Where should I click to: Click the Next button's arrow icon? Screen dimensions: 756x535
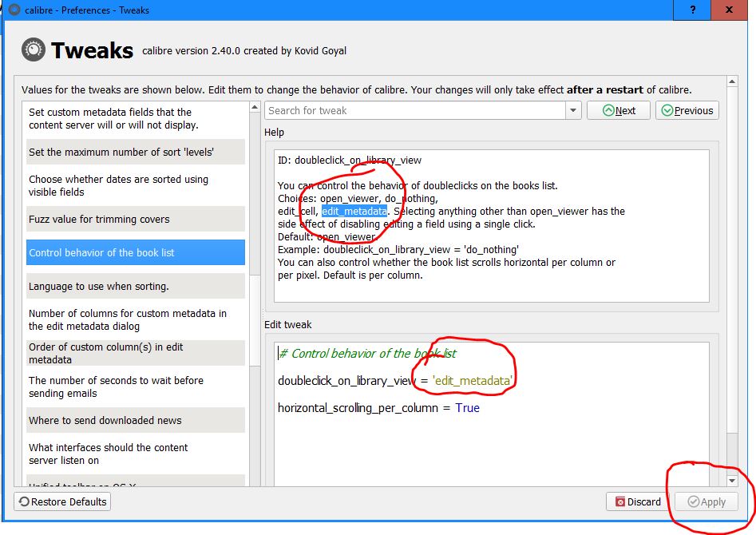(x=608, y=110)
